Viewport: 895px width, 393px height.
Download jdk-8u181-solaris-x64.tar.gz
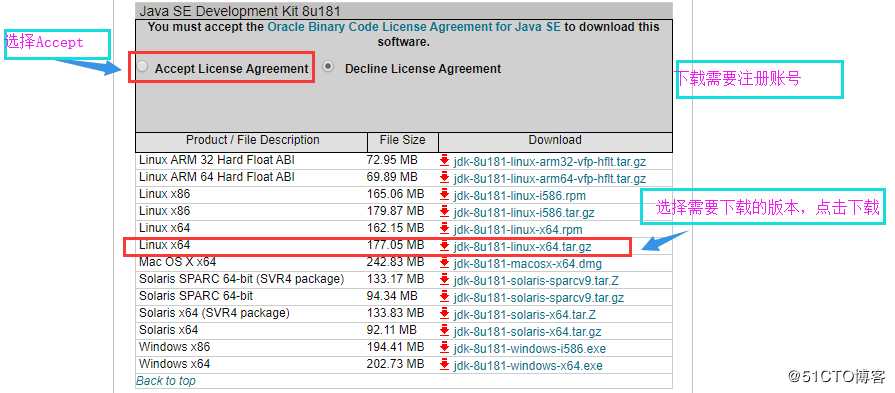pos(527,332)
